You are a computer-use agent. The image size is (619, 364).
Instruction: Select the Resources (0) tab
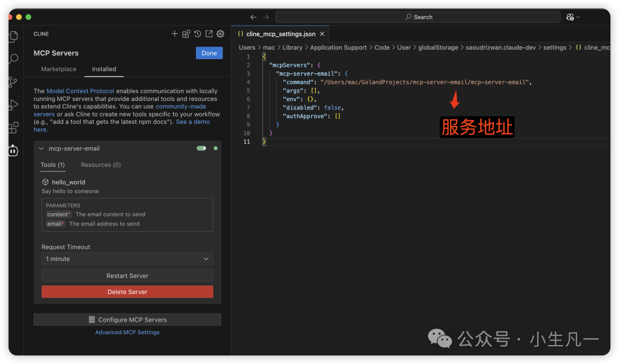coord(101,165)
